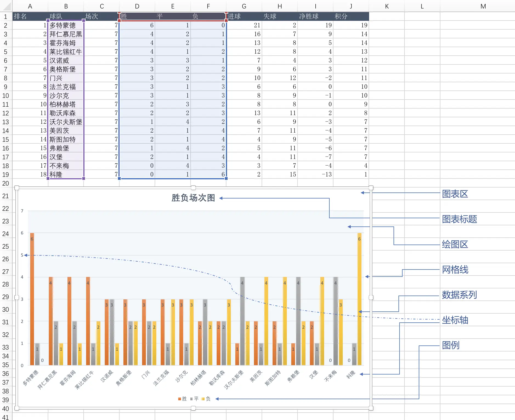Click the 数据系列 annotation label

(x=459, y=295)
